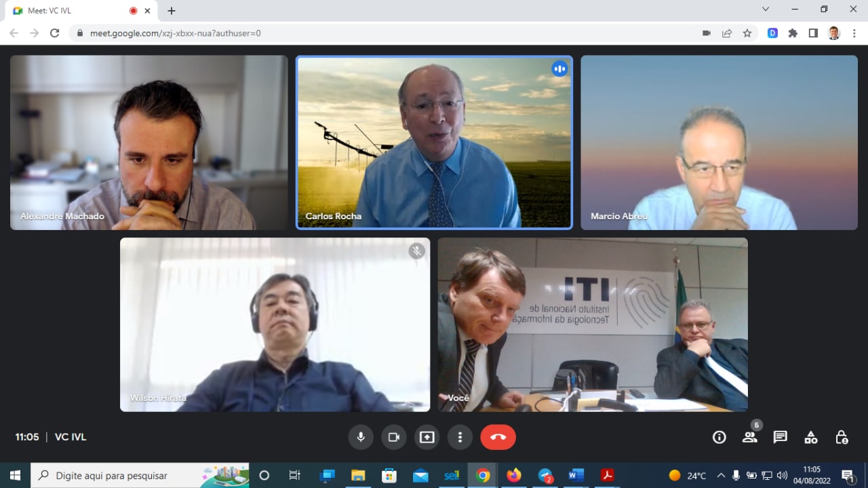Open Chrome's three-dot customize menu
Viewport: 868px width, 488px height.
(854, 33)
